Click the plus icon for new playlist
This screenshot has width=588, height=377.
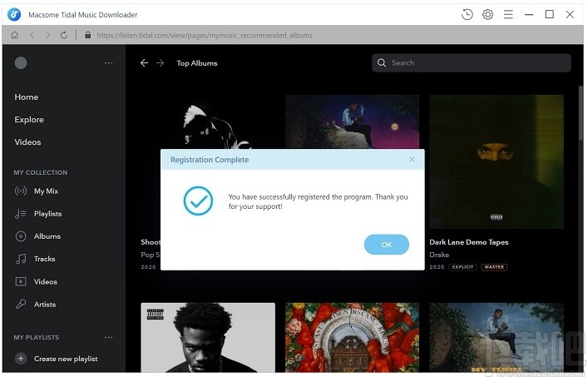tap(21, 359)
